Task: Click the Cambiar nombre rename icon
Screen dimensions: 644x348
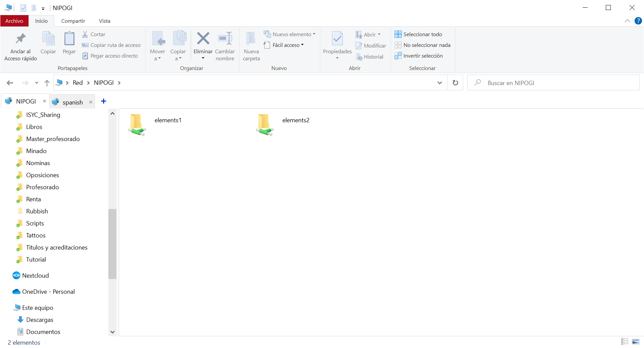Action: (x=225, y=39)
